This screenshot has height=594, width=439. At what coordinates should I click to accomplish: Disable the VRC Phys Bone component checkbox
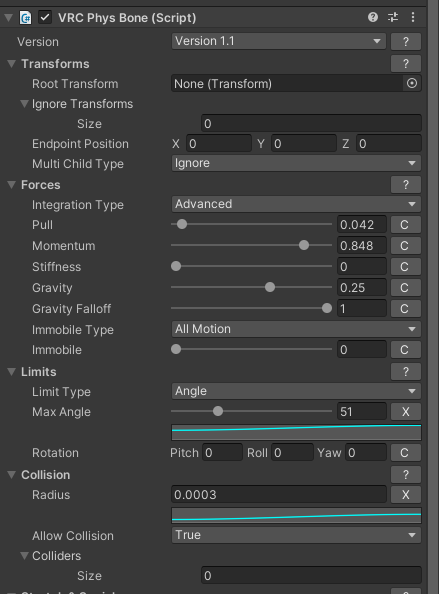[x=45, y=17]
